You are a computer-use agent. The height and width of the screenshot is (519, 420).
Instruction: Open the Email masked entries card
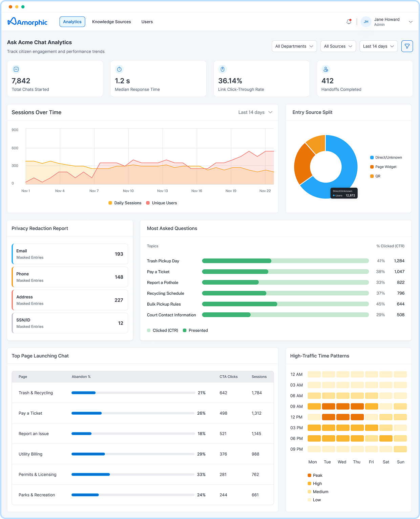pos(70,254)
